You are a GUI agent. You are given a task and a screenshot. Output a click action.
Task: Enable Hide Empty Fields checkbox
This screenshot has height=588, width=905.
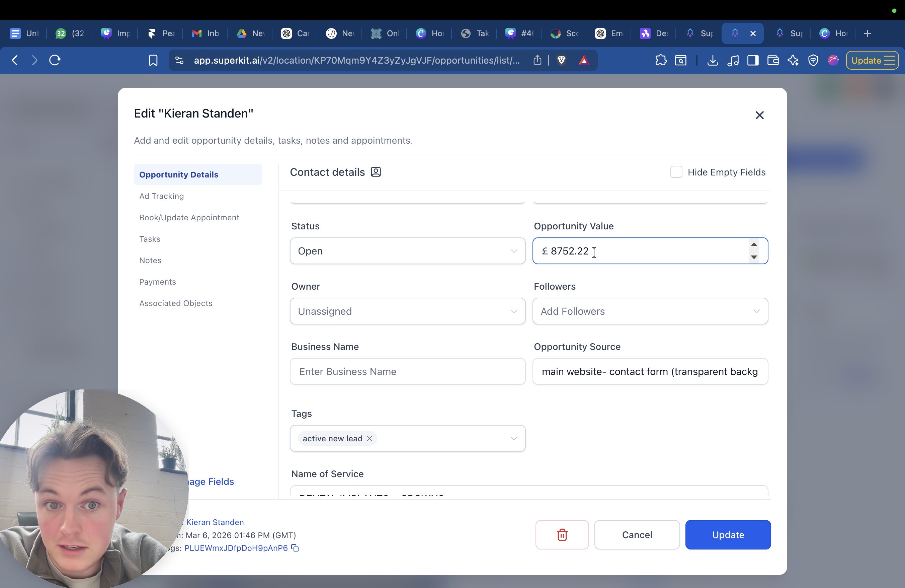[x=676, y=172]
